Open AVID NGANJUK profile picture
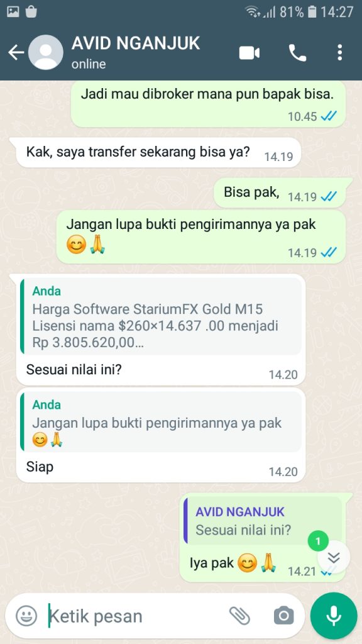The image size is (362, 644). click(45, 53)
